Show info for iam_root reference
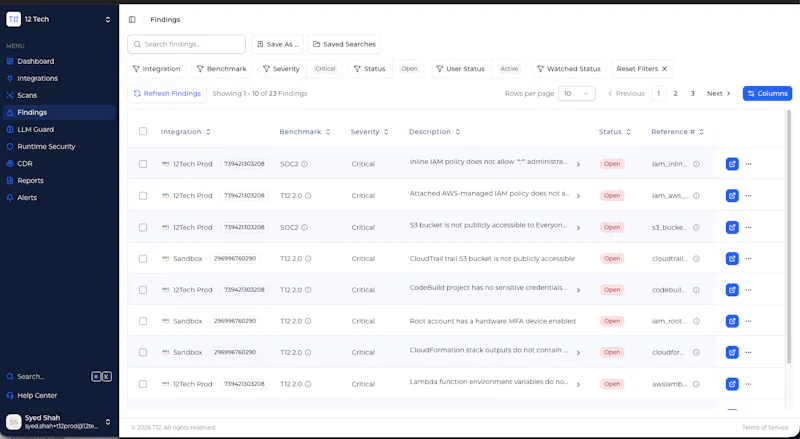The image size is (800, 439). tap(696, 321)
